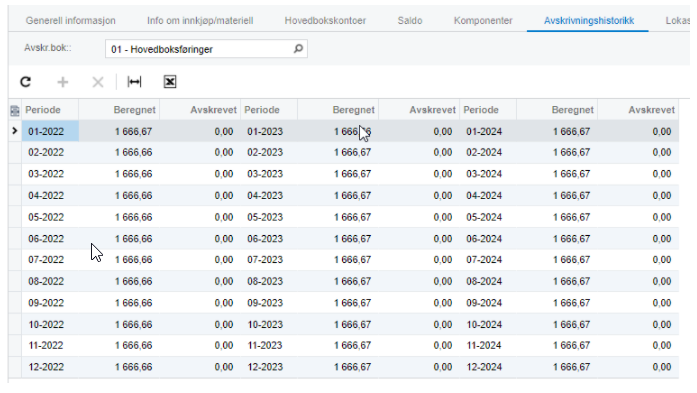
Task: Select the Avskrivningshistorikk tab
Action: [589, 20]
